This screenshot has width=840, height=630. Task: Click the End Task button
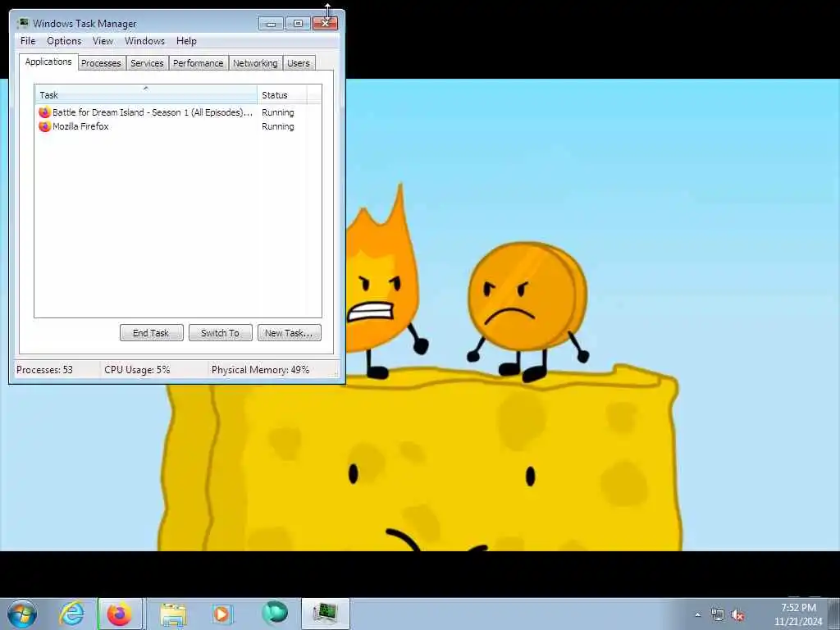tap(151, 333)
